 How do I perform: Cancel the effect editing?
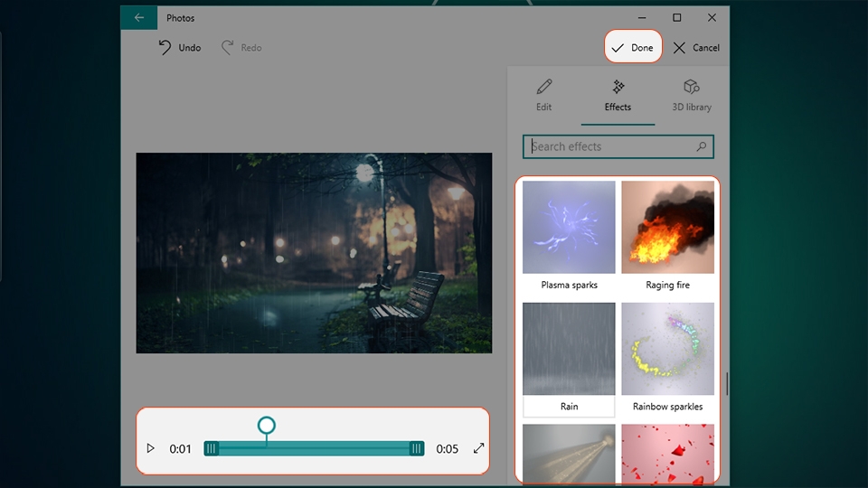(696, 48)
